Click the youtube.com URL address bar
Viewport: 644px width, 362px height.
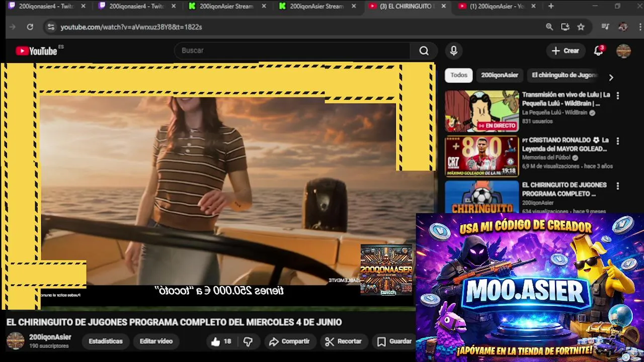(x=292, y=27)
